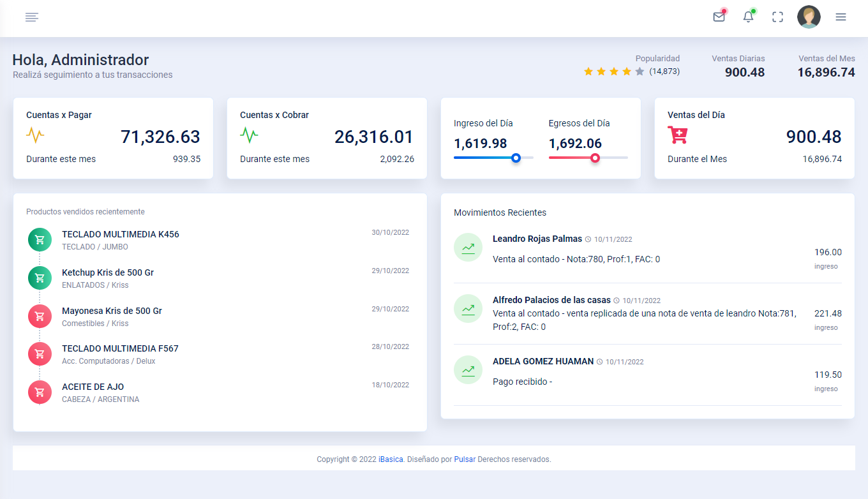The image size is (868, 499).
Task: Open the right hamburger menu
Action: click(841, 17)
